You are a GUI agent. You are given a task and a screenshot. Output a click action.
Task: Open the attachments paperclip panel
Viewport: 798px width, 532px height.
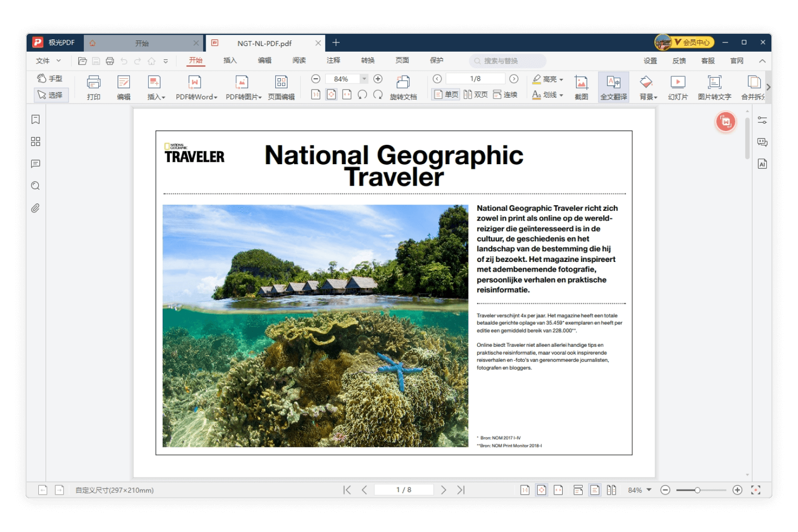coord(35,208)
